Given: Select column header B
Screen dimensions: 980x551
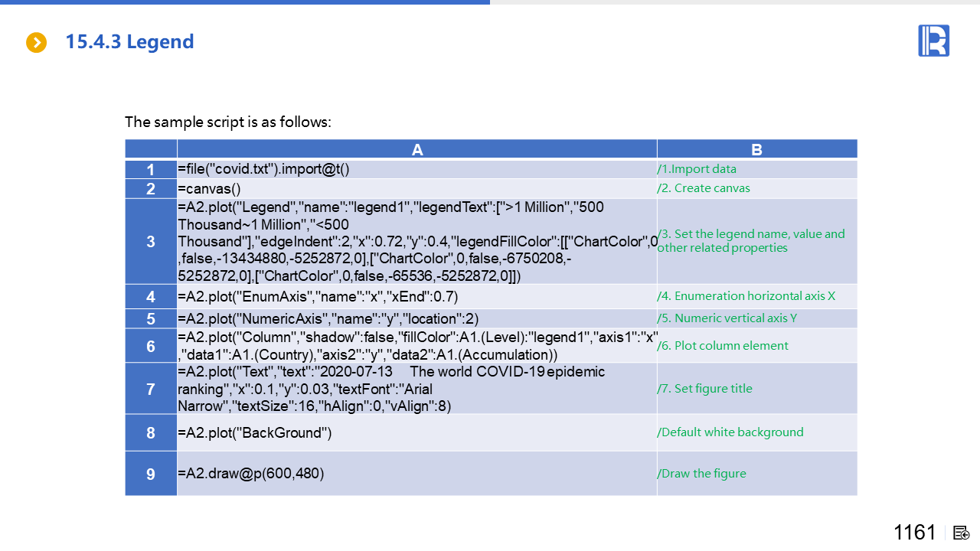Looking at the screenshot, I should click(756, 150).
